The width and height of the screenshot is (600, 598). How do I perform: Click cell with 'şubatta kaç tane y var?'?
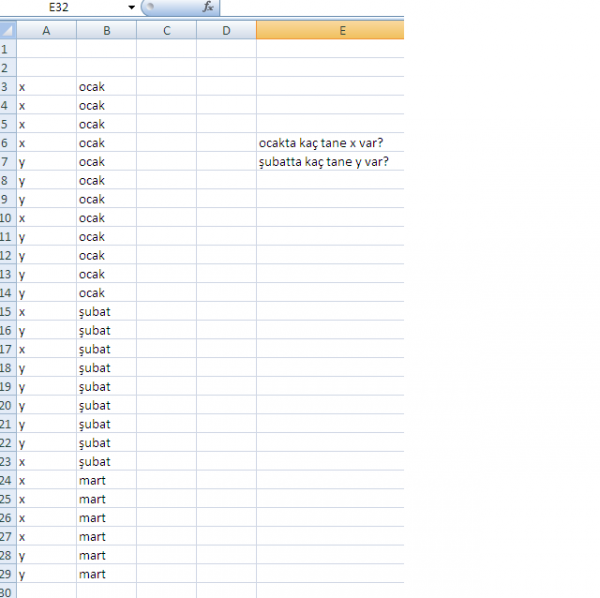coord(330,161)
